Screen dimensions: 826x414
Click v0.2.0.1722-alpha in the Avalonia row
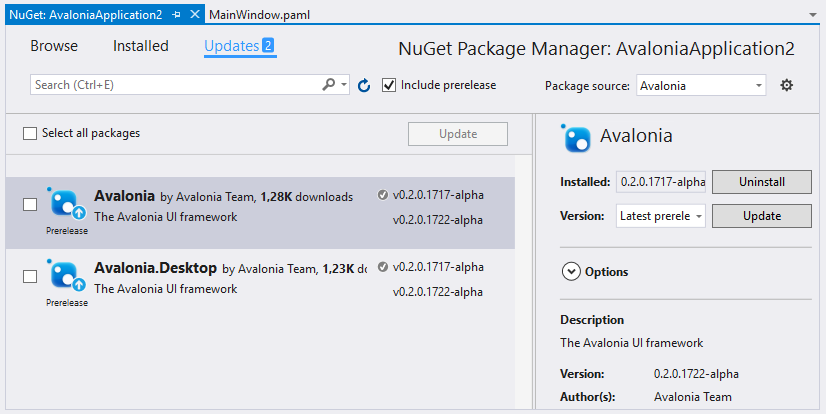[438, 220]
